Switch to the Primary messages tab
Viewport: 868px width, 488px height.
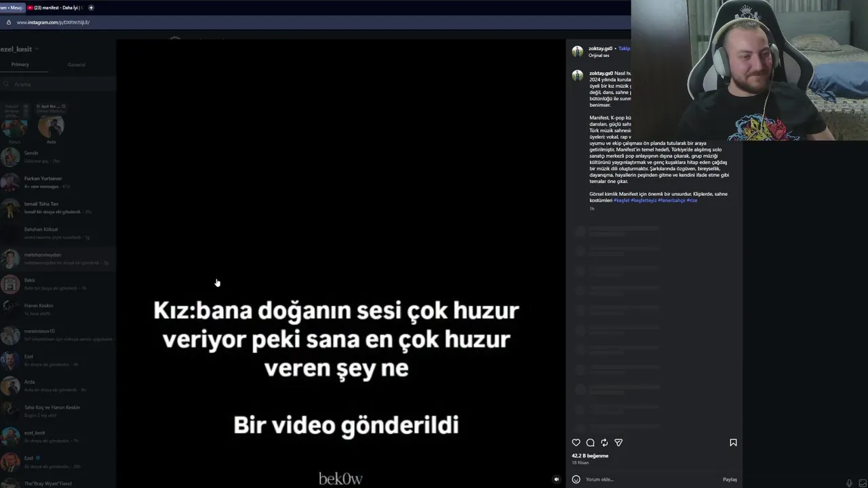20,64
